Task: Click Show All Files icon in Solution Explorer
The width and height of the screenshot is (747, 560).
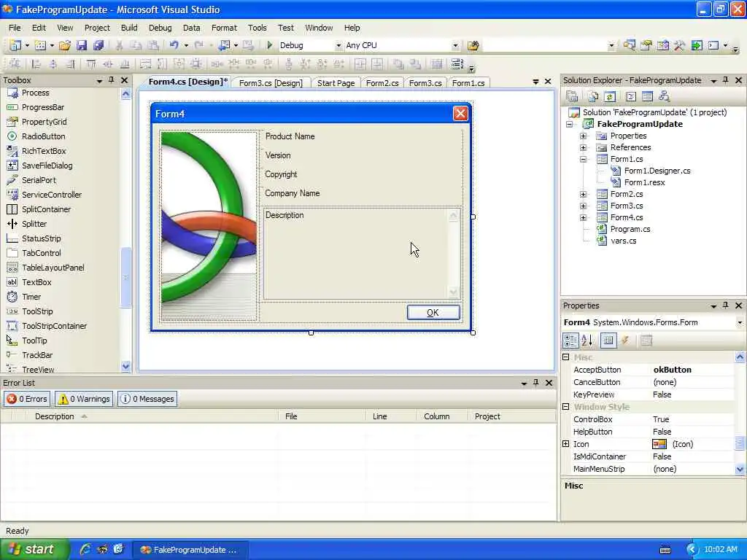Action: (593, 97)
